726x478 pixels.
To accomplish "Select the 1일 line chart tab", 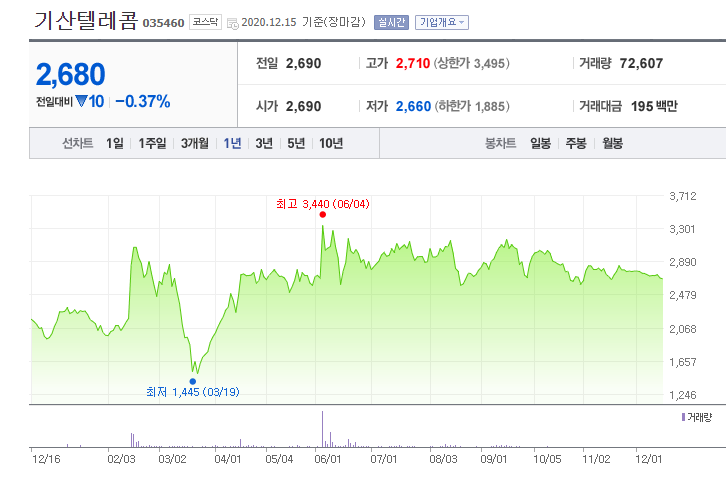I will tap(115, 143).
